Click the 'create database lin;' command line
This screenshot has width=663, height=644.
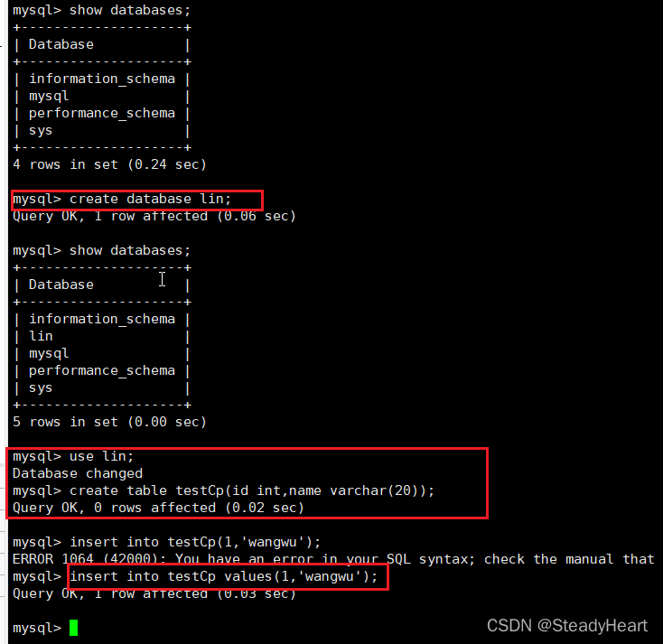[x=122, y=200]
